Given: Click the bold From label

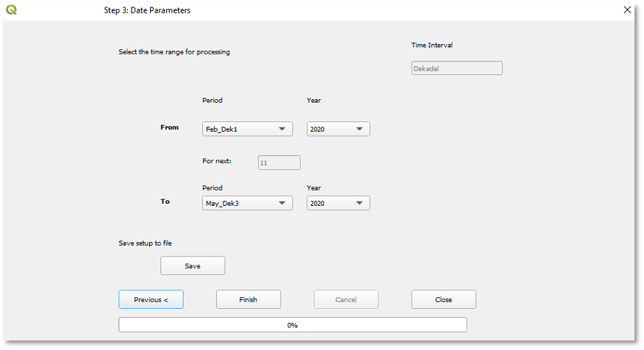Looking at the screenshot, I should [169, 127].
